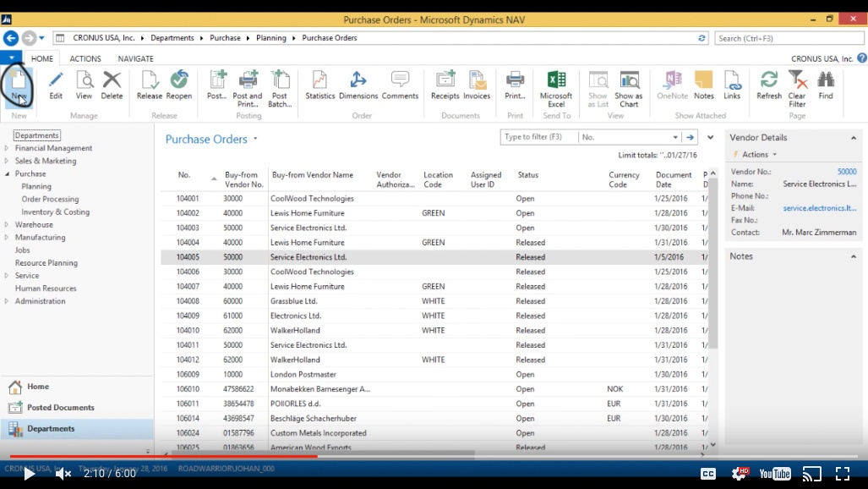
Task: Apply filter with the arrow button
Action: coord(691,137)
